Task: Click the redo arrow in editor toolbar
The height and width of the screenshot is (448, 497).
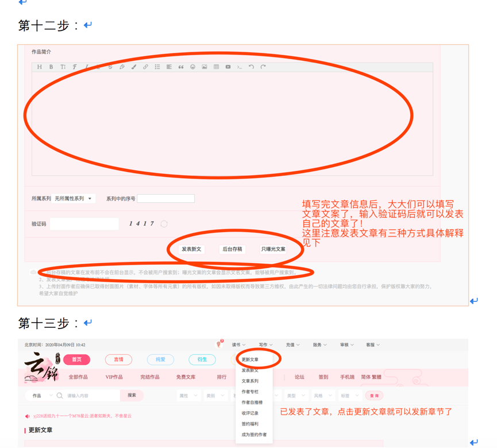Action: tap(263, 67)
